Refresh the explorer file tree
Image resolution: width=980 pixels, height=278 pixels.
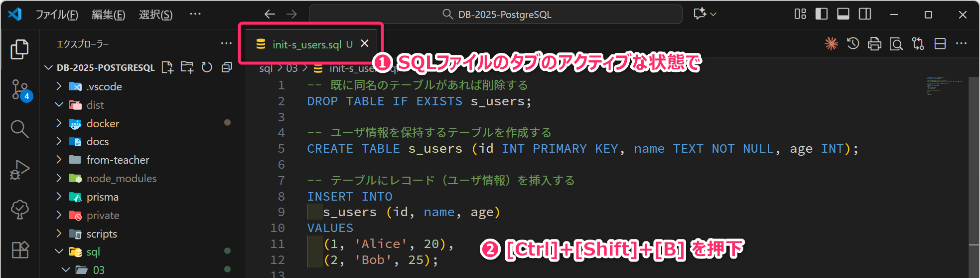[207, 67]
